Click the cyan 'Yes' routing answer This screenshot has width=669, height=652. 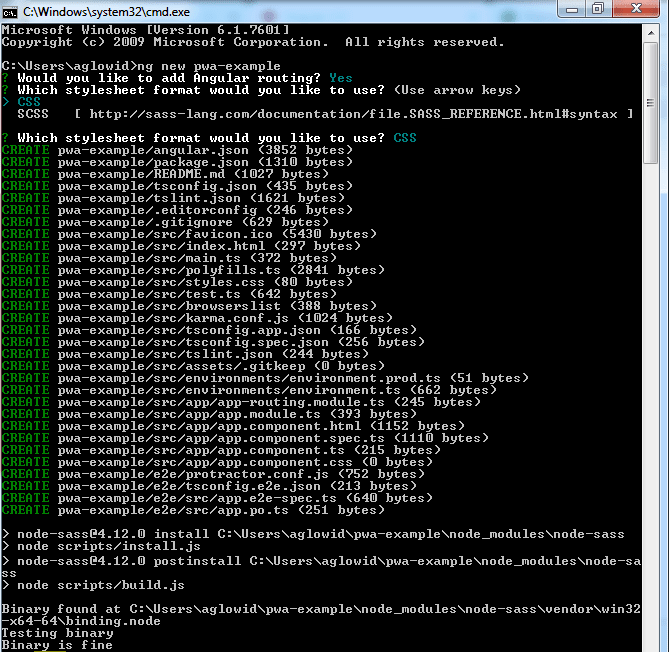coord(340,78)
